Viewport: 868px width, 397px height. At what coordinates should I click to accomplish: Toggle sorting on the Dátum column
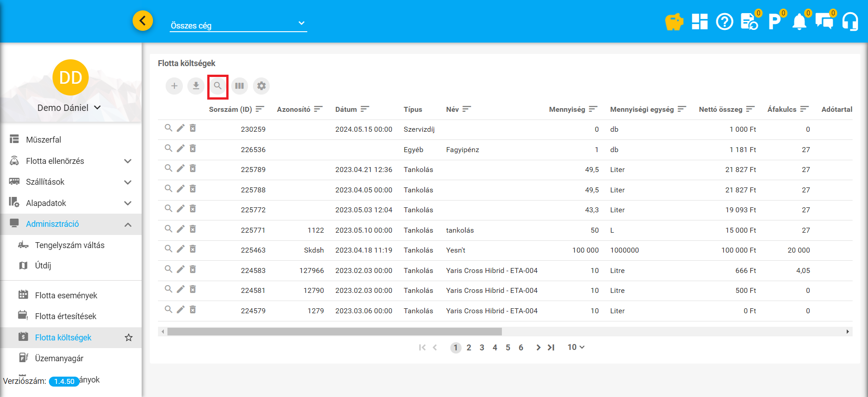click(365, 109)
